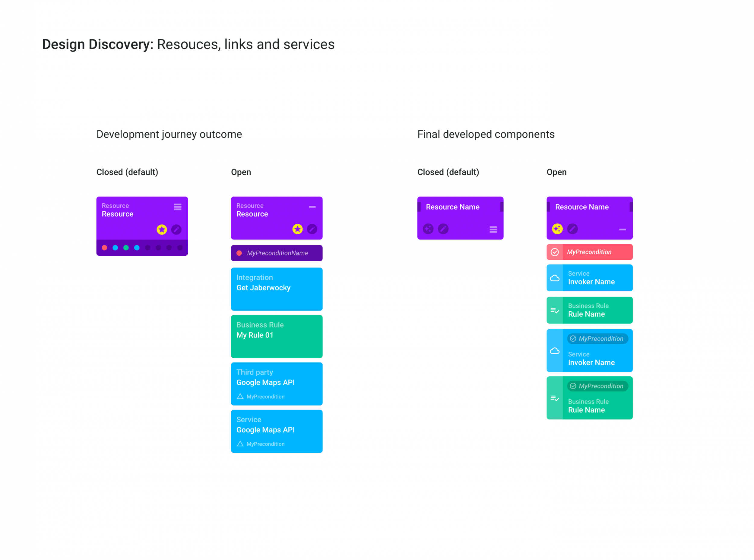754x560 pixels.
Task: Click cloud icon on first Service Invoker Name card
Action: coord(555,278)
